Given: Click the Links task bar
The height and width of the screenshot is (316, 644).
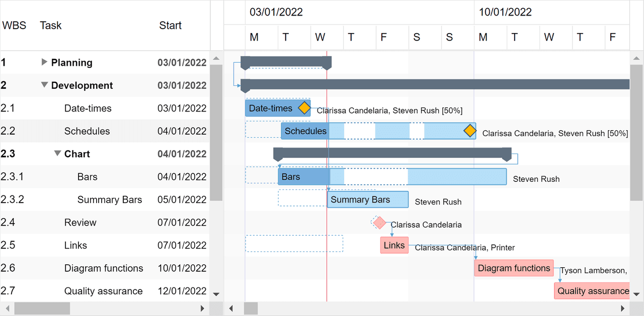Looking at the screenshot, I should [394, 245].
